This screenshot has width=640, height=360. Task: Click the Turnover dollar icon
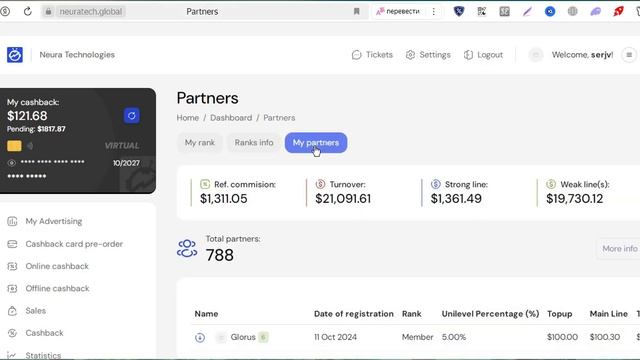click(x=320, y=184)
